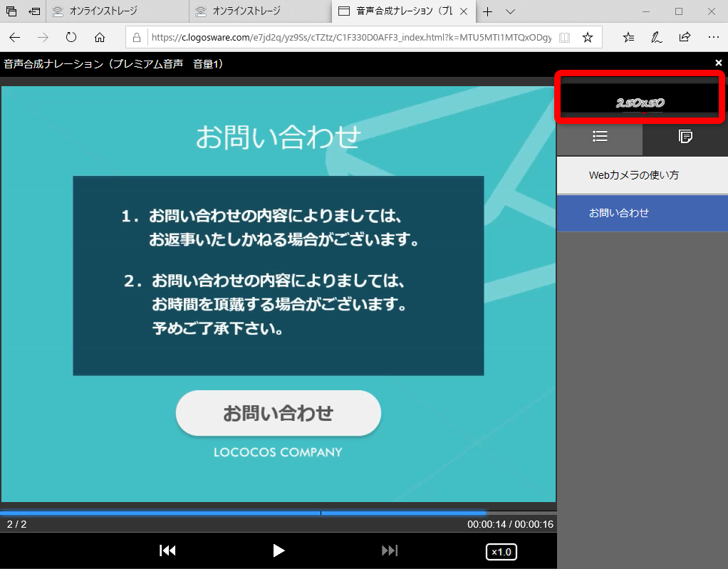Skip to the next slide

pyautogui.click(x=390, y=550)
